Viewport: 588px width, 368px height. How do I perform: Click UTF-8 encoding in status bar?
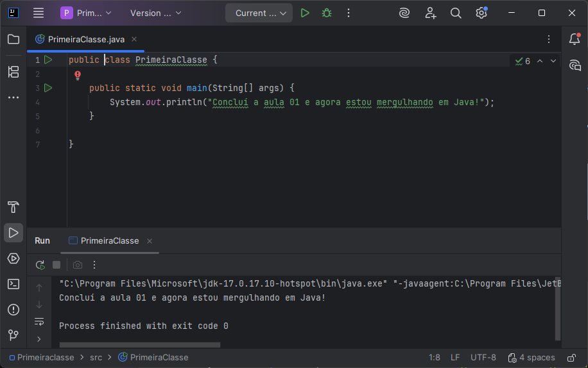point(483,358)
